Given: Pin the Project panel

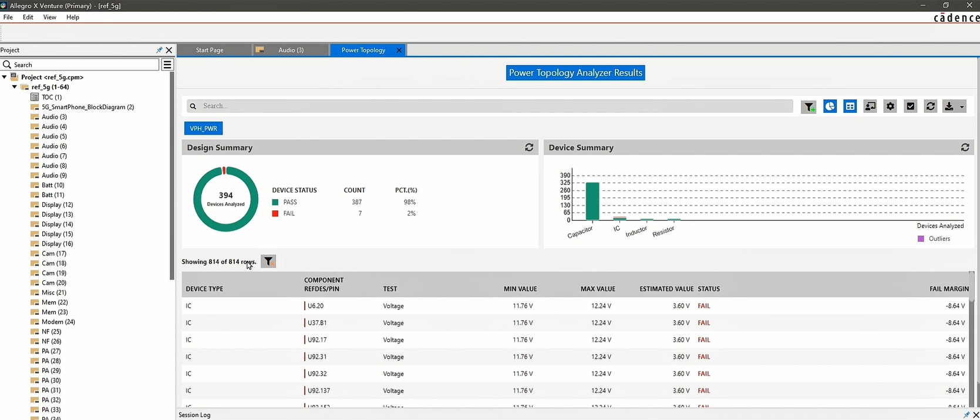Looking at the screenshot, I should 159,50.
